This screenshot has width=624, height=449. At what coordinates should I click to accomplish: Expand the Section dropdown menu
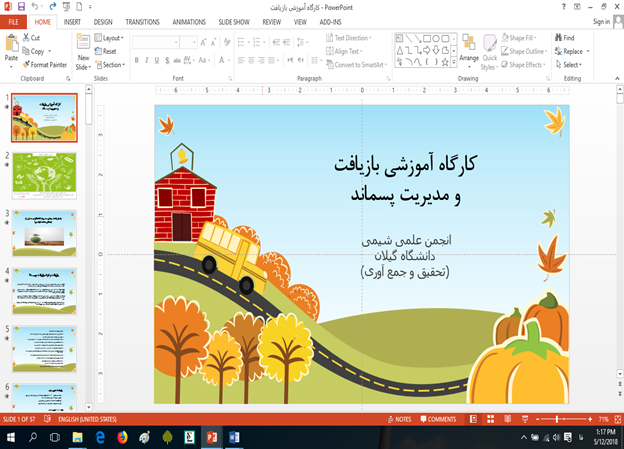112,64
